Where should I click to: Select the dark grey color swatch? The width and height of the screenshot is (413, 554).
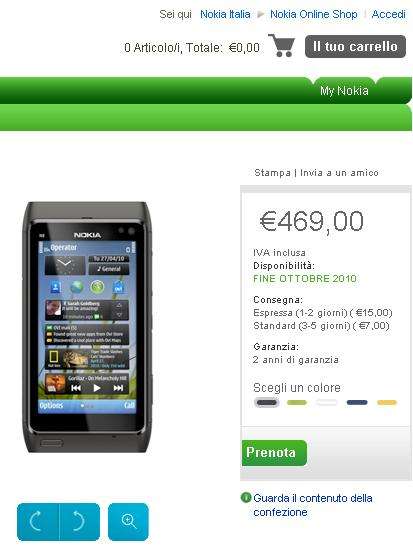[267, 402]
